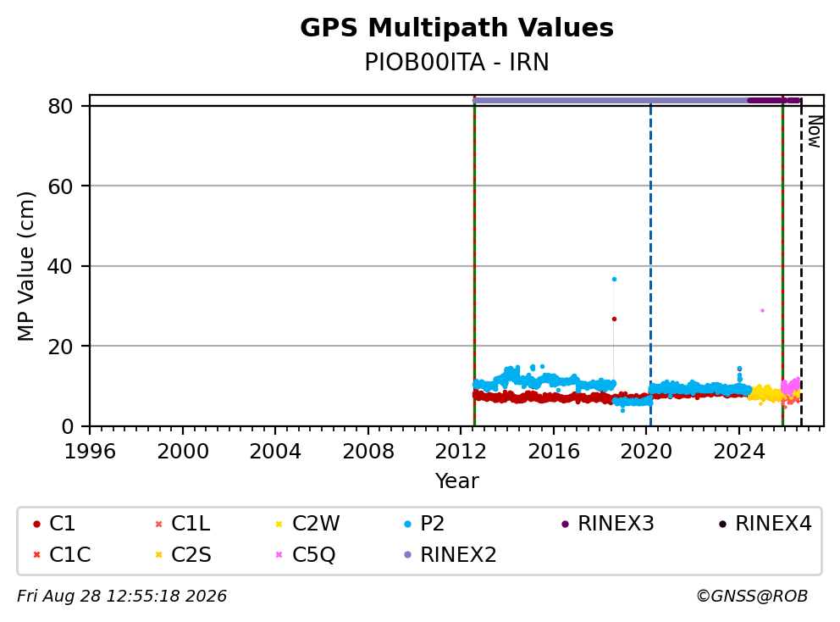Click the RINEX3 legend entry
Viewport: 840px width, 622px height.
607,524
